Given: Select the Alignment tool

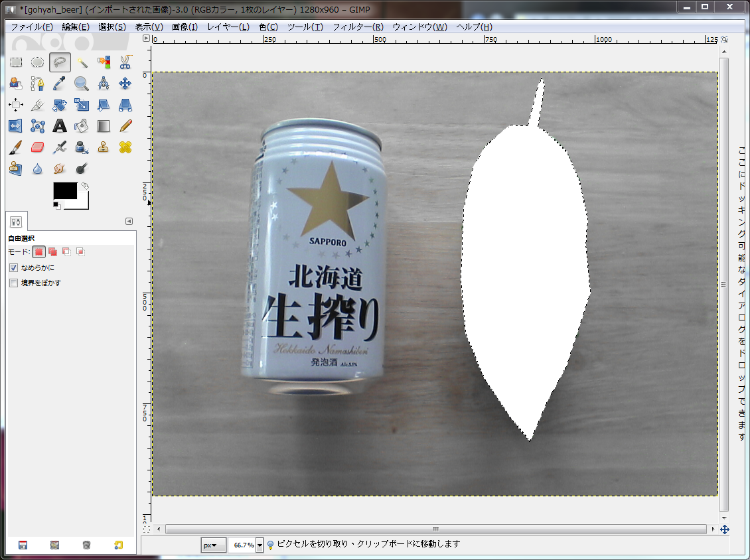Looking at the screenshot, I should (16, 105).
